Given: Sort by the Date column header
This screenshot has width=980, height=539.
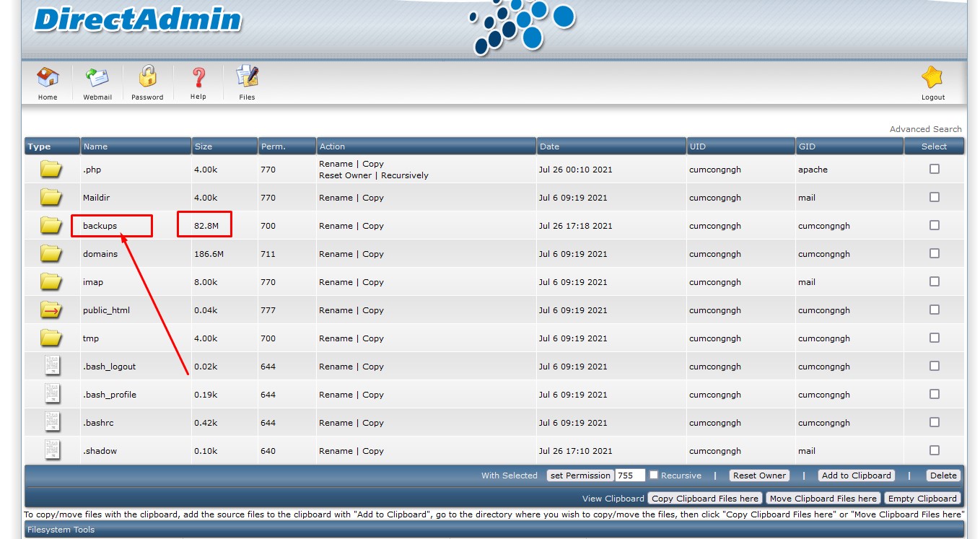Looking at the screenshot, I should tap(549, 146).
